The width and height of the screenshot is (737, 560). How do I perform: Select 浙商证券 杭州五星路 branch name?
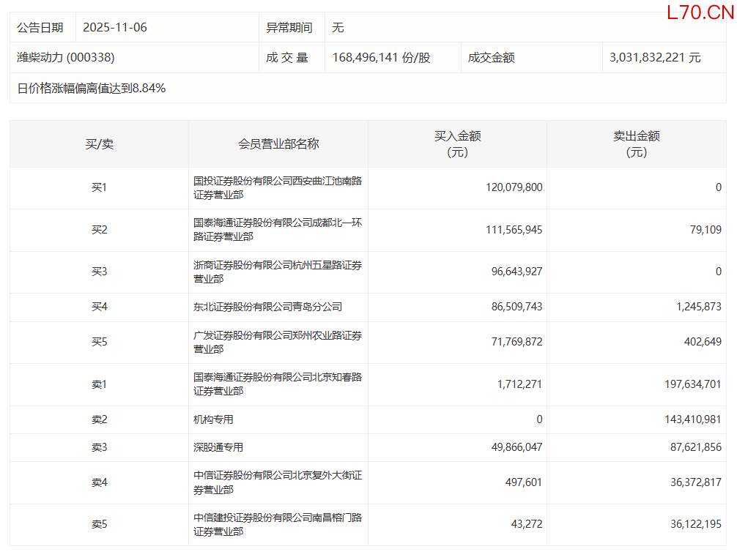pos(278,272)
